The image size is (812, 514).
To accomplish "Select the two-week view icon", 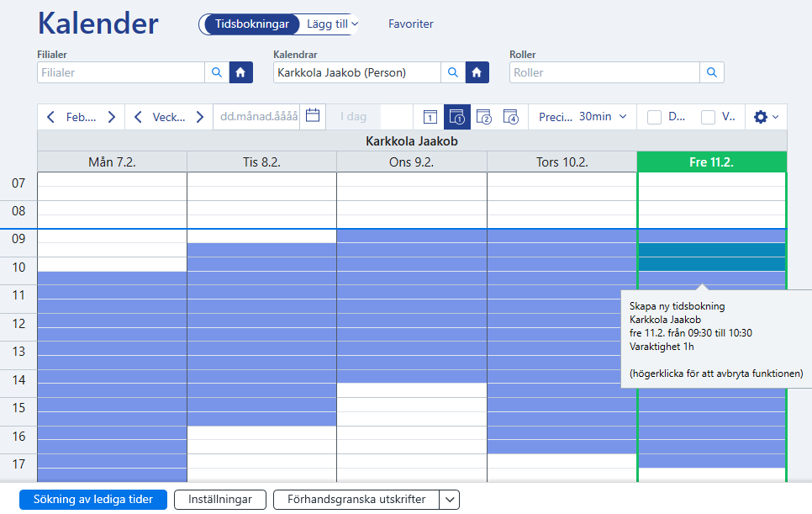I will [x=483, y=117].
